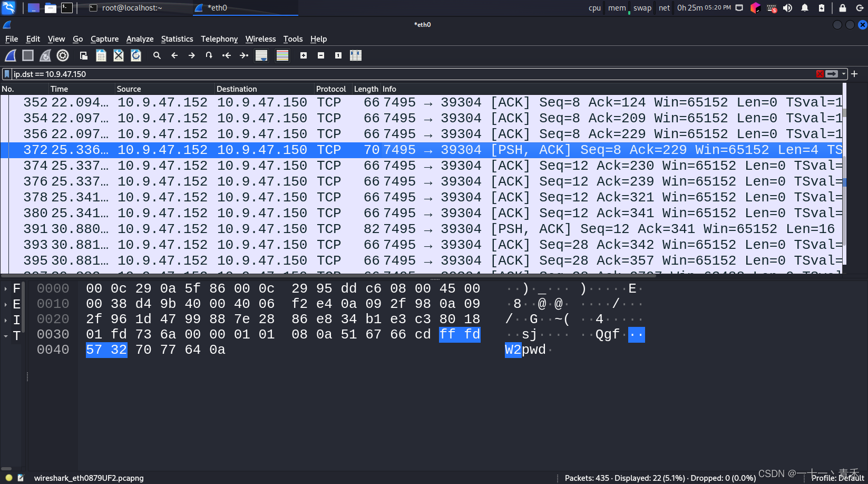
Task: Zoom in main window text
Action: (304, 55)
